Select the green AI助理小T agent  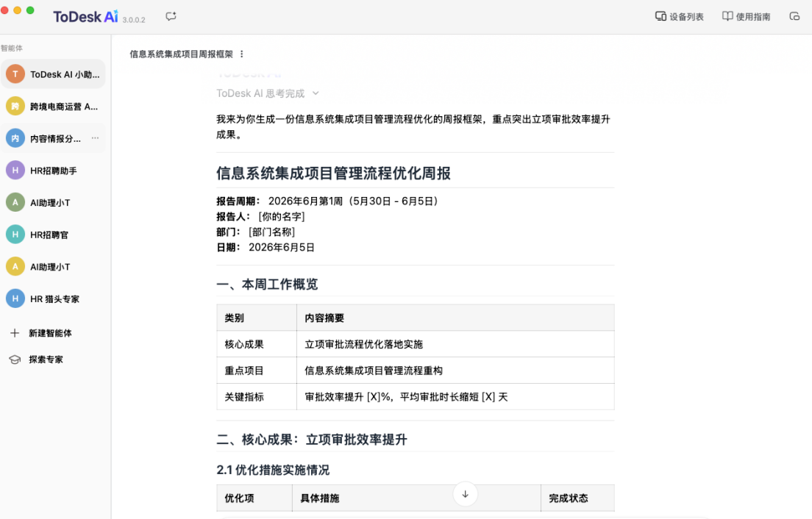point(53,203)
